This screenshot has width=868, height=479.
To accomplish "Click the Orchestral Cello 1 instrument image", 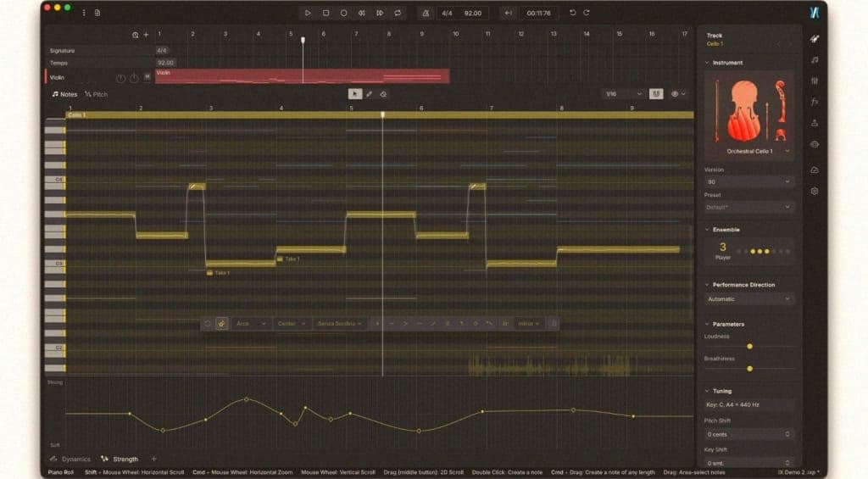I will point(749,111).
